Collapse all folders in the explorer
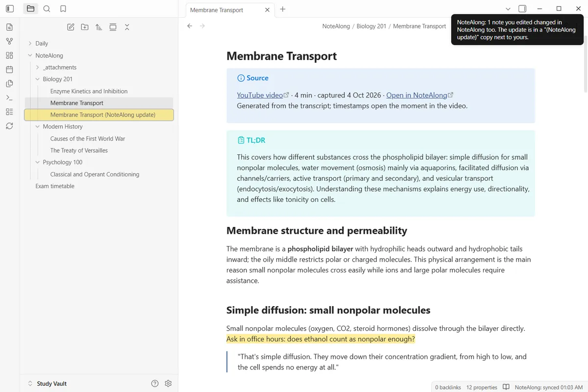Image resolution: width=588 pixels, height=392 pixels. 127,27
